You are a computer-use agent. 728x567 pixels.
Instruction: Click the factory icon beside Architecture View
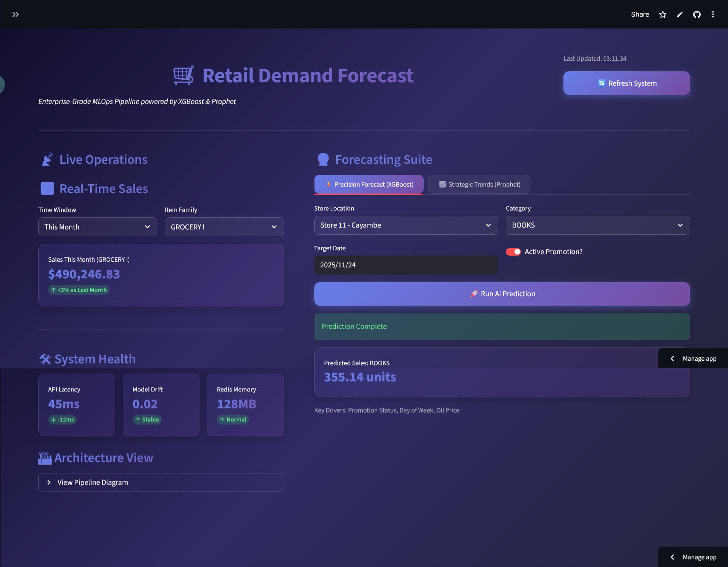45,458
